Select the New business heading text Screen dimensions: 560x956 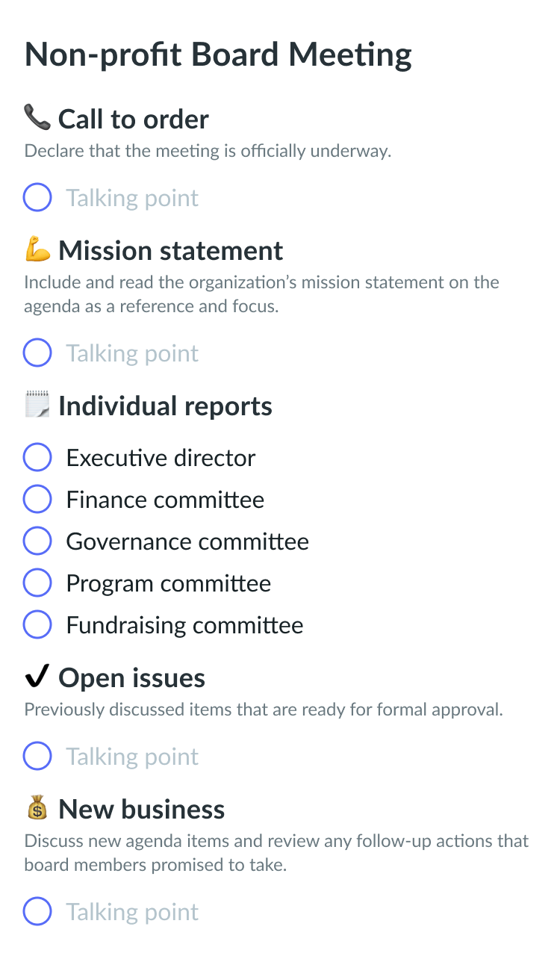[x=141, y=810]
